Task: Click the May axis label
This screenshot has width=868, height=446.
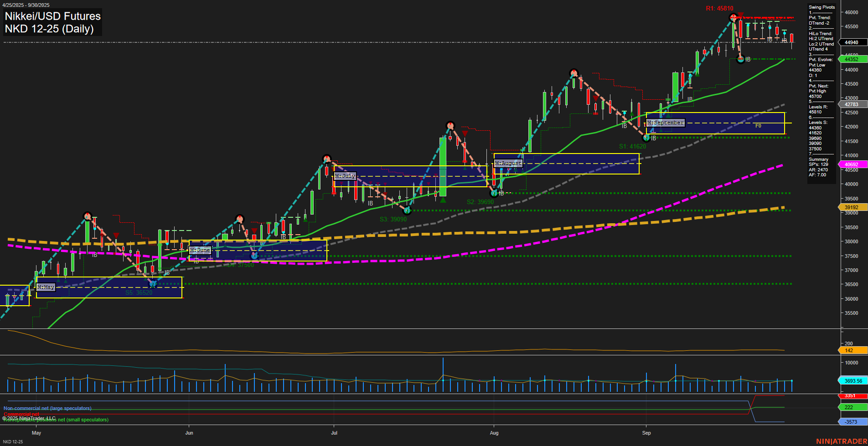Action: [36, 433]
